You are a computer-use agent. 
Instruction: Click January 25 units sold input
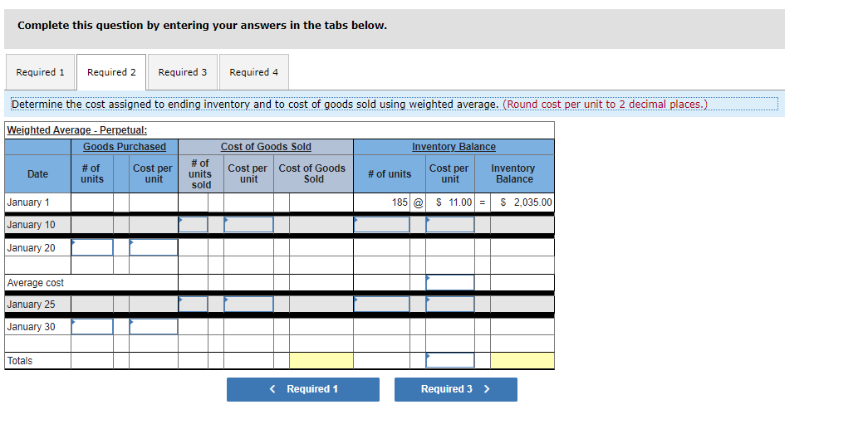click(194, 304)
